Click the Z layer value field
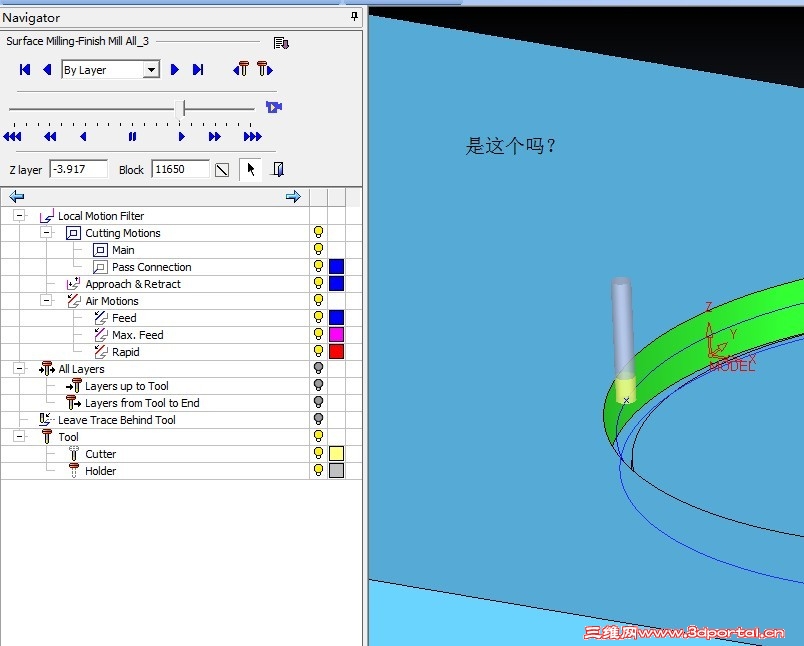The image size is (804, 646). click(78, 169)
